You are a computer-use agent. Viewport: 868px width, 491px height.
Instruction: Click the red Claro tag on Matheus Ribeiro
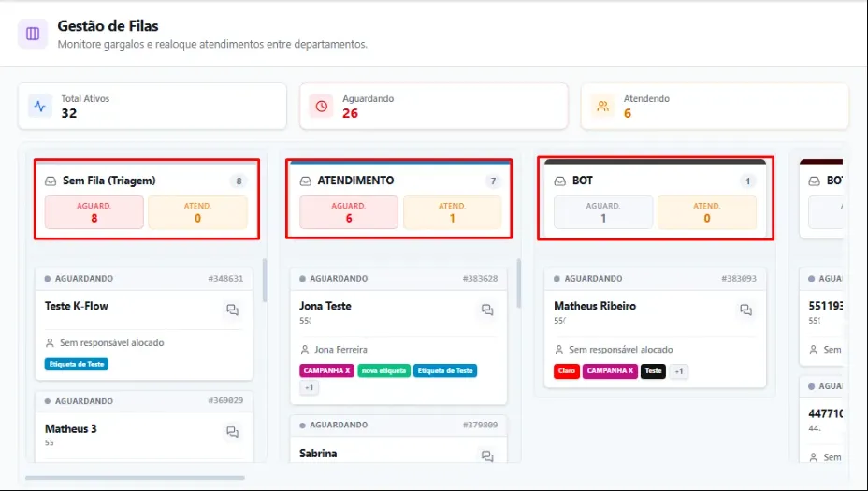click(566, 371)
